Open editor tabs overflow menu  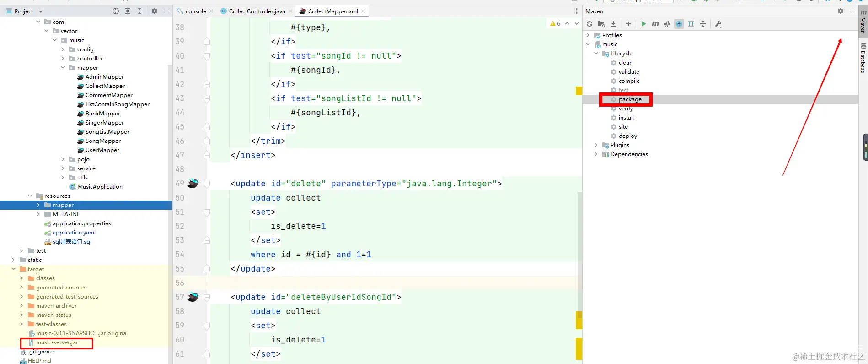click(x=576, y=11)
